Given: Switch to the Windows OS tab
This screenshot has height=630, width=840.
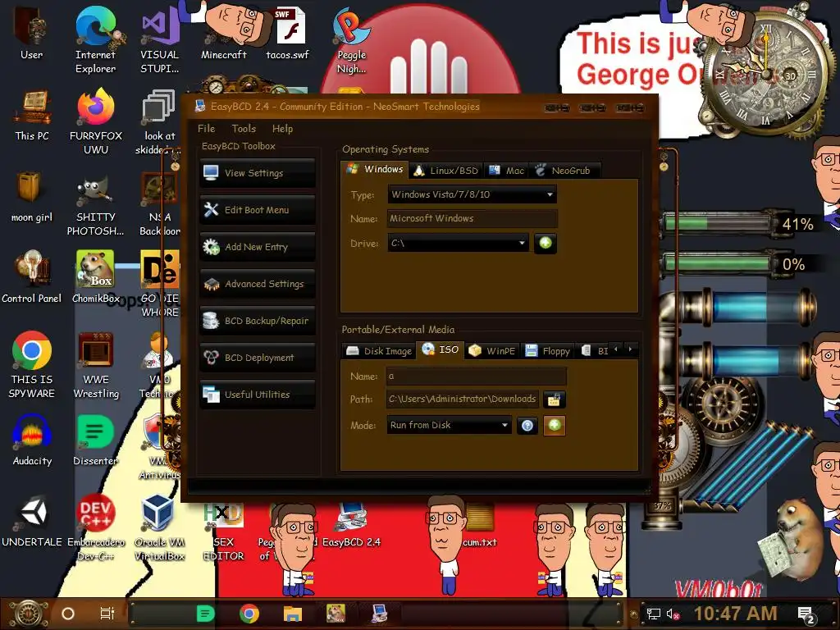Looking at the screenshot, I should pos(374,169).
